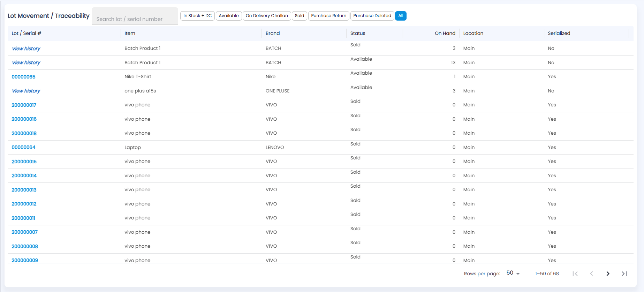This screenshot has width=644, height=292.
Task: Filter by Sold status
Action: tap(300, 16)
